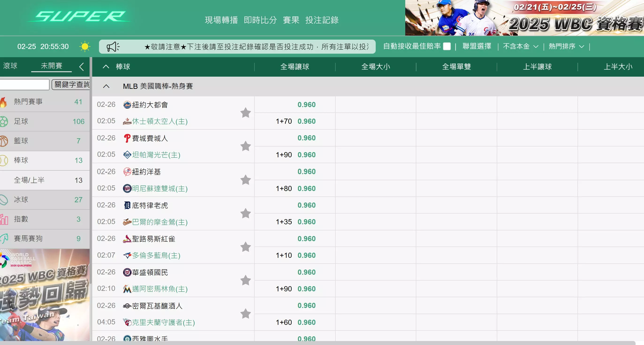Click the keyword search input field
Screen dimensions: 644x345
pyautogui.click(x=24, y=84)
